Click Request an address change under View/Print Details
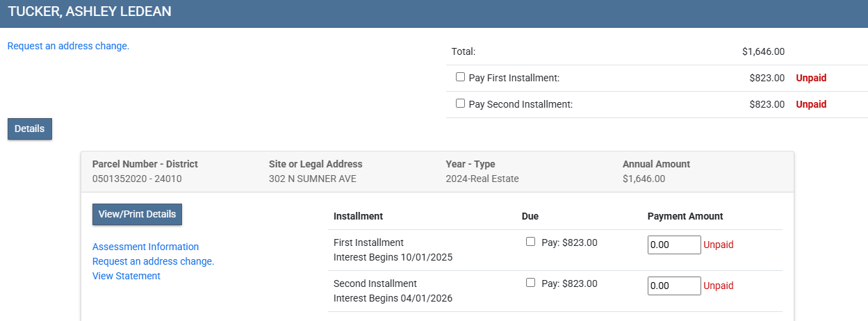The width and height of the screenshot is (868, 321). click(x=153, y=261)
